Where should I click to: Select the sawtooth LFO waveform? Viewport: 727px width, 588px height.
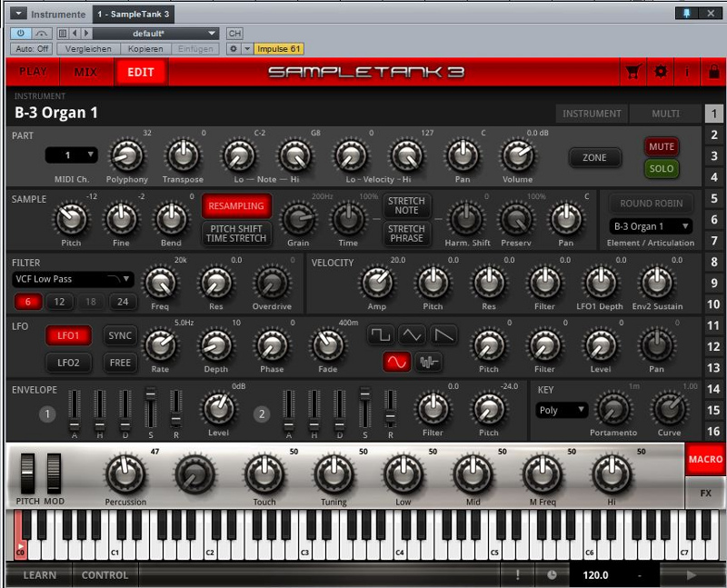point(443,334)
